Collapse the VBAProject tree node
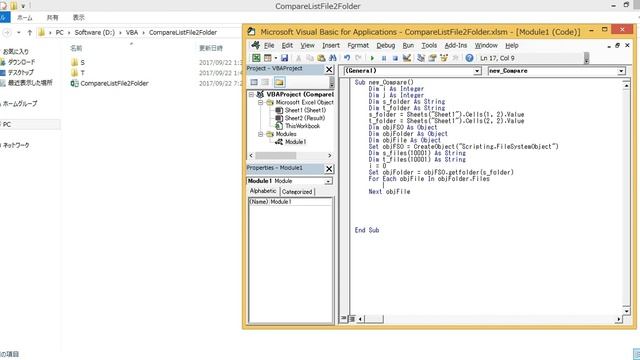The image size is (640, 360). click(x=251, y=94)
